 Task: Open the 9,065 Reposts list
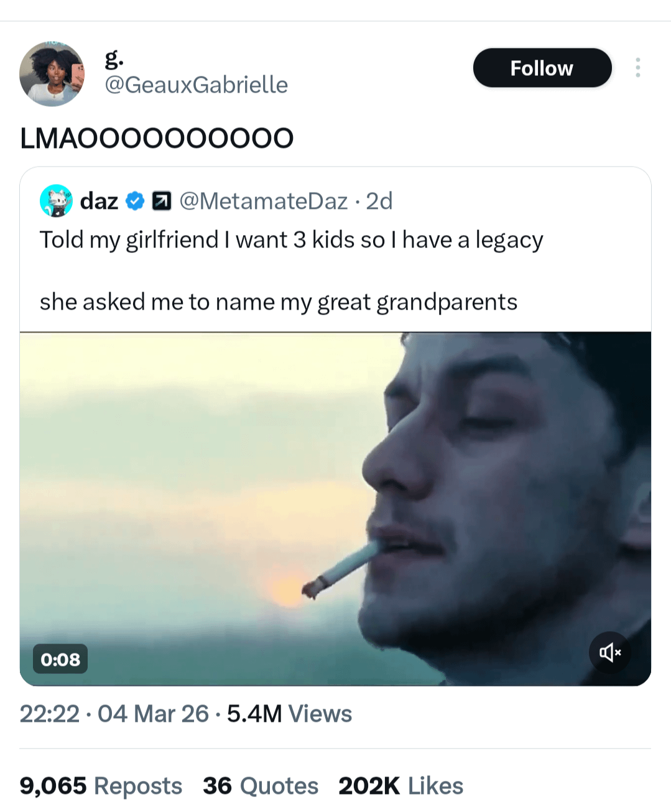101,786
